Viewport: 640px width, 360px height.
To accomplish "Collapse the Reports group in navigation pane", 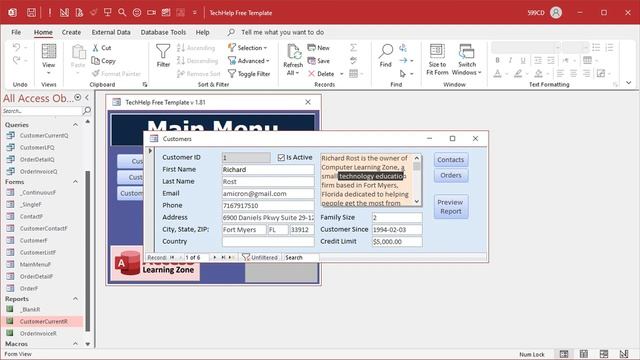I will point(76,299).
